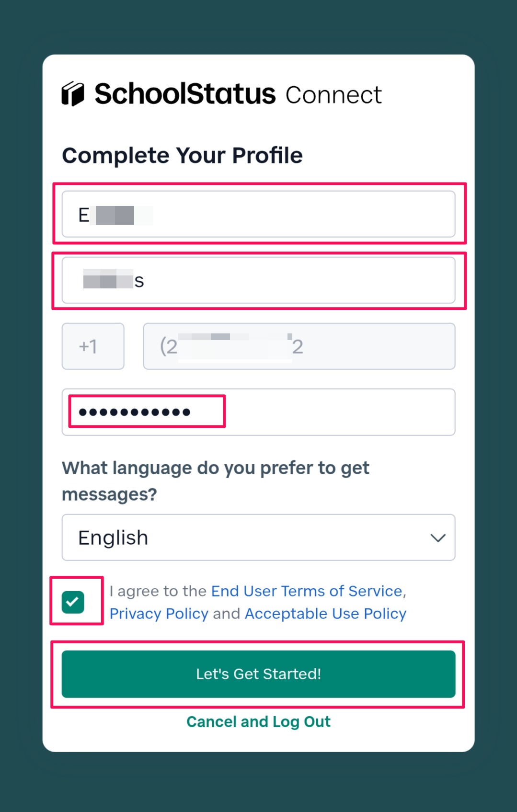Click the SchoolStatus book logo icon

[x=73, y=94]
